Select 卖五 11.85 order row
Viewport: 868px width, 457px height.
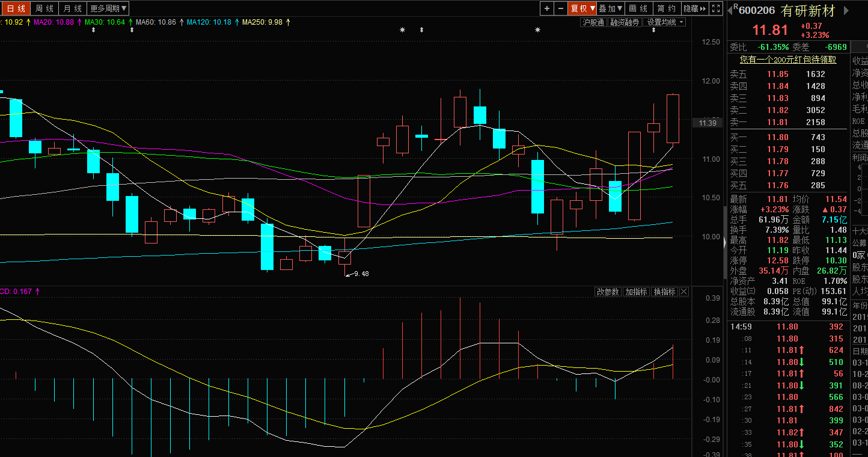(x=787, y=74)
